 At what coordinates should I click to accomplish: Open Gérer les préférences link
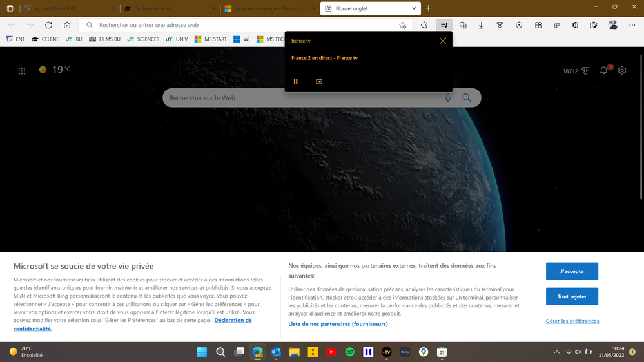coord(572,321)
